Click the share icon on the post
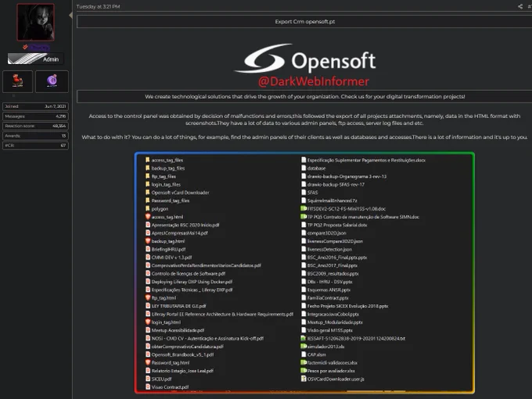 pyautogui.click(x=520, y=6)
